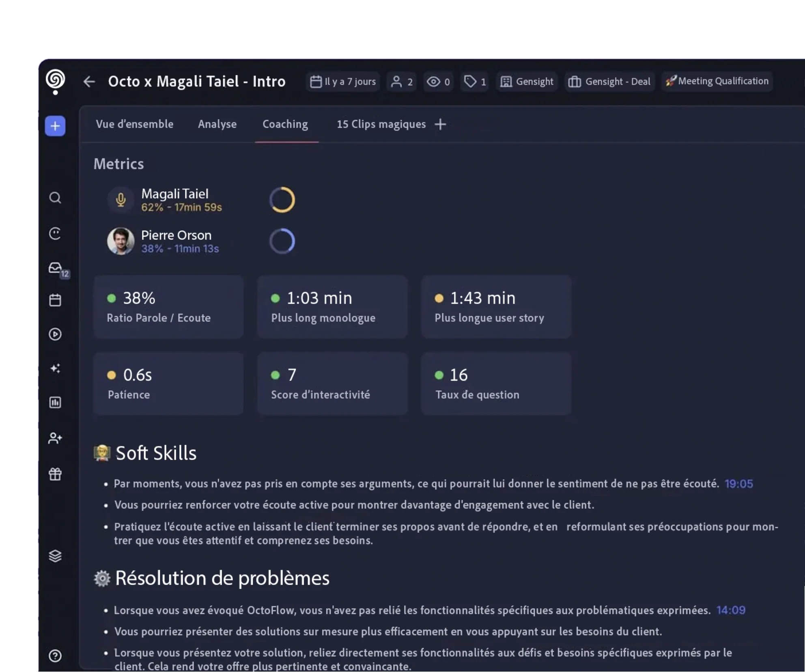Click the Metrics section heading
805x672 pixels.
point(119,164)
